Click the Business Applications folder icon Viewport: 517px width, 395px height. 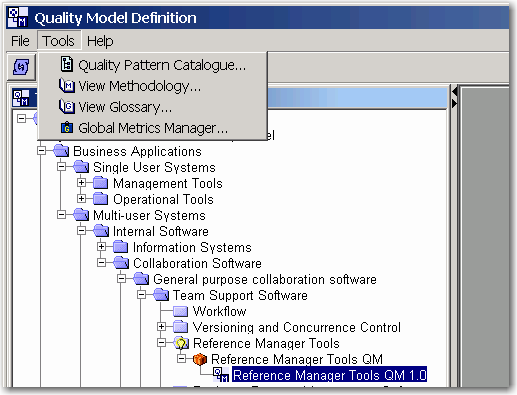61,151
